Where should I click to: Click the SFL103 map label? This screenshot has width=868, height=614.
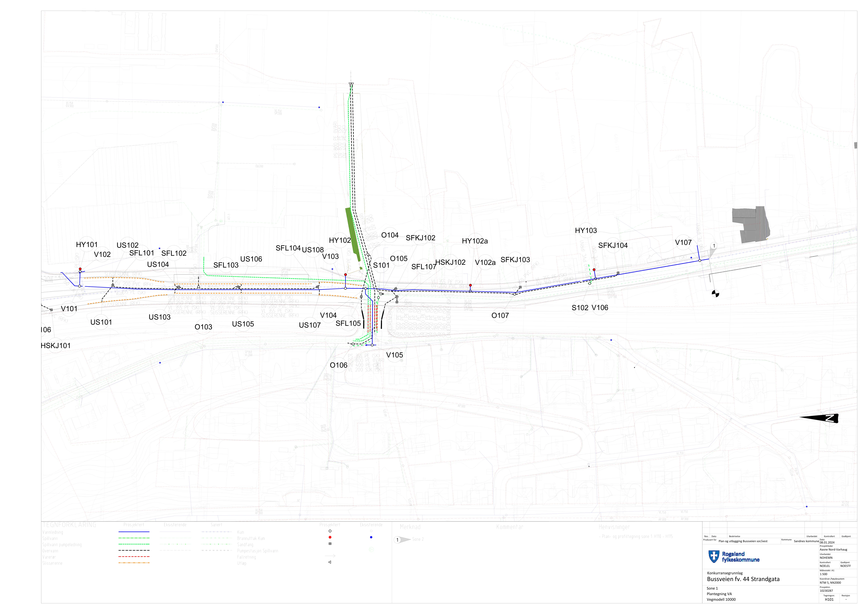(x=226, y=265)
